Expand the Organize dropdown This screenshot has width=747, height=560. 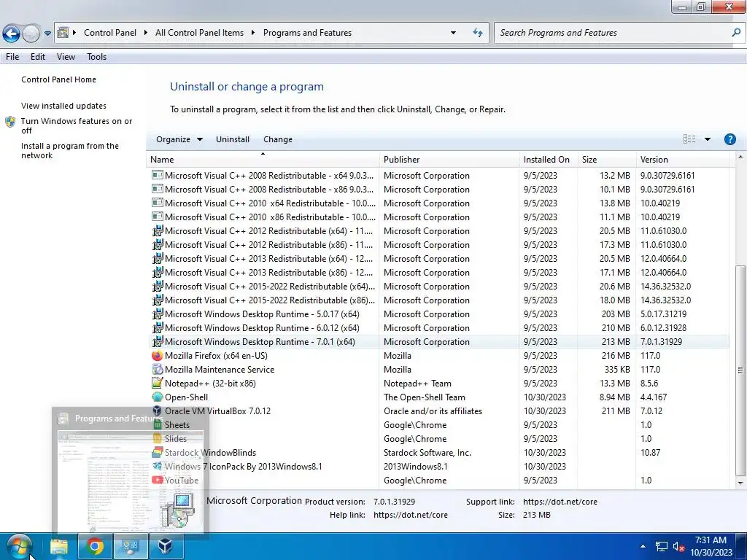point(179,139)
